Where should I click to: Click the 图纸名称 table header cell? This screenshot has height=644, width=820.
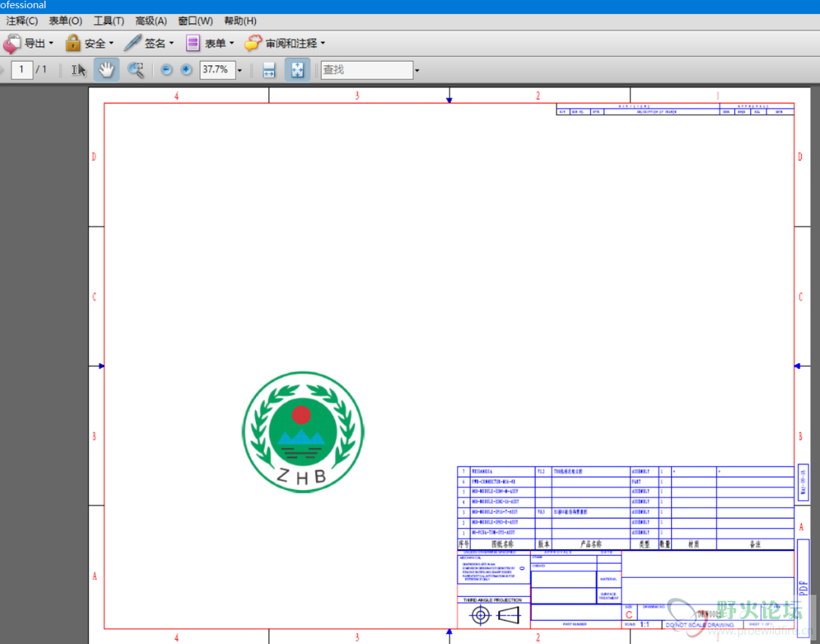coord(502,544)
